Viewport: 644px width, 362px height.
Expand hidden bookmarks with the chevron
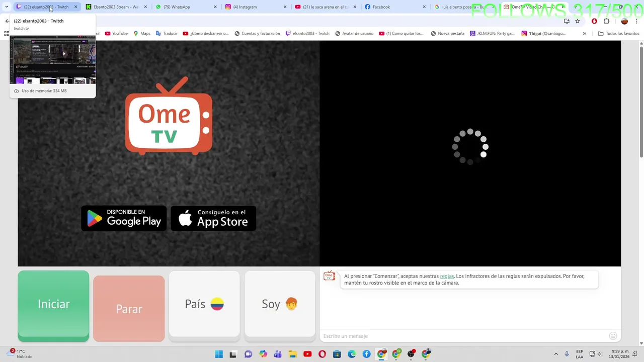pos(584,34)
